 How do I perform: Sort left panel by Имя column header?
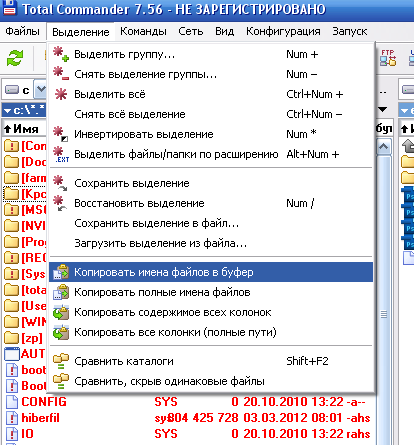[x=24, y=128]
